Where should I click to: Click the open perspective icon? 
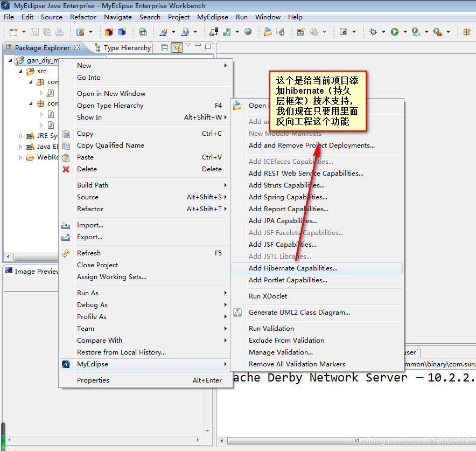pyautogui.click(x=467, y=32)
